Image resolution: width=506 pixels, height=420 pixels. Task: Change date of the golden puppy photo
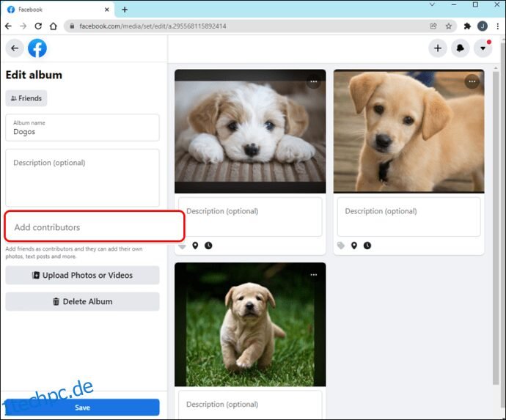tap(367, 246)
